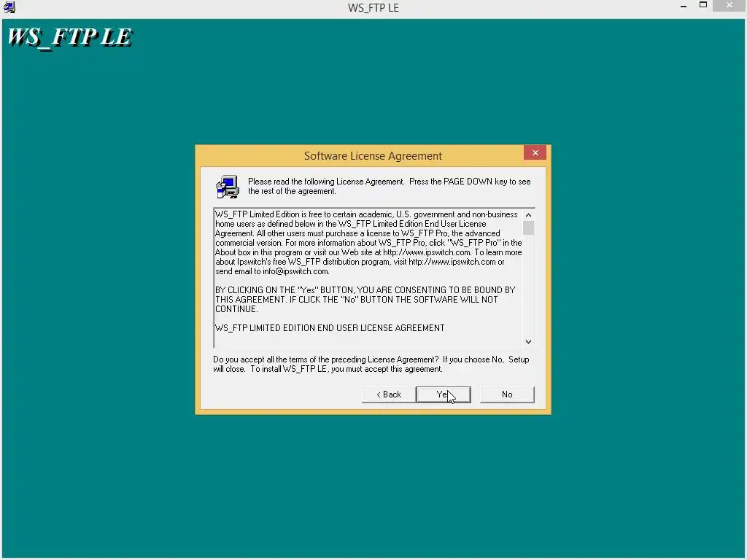Go back with the < Back button

[389, 394]
